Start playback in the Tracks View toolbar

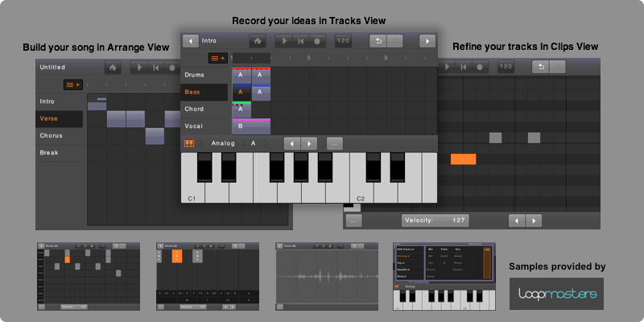[x=283, y=41]
